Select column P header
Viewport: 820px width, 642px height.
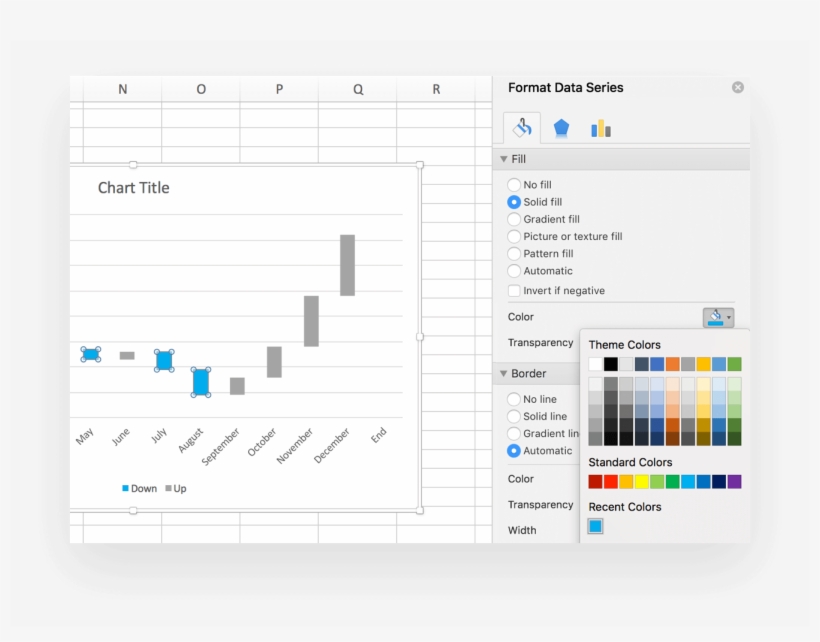(x=279, y=89)
